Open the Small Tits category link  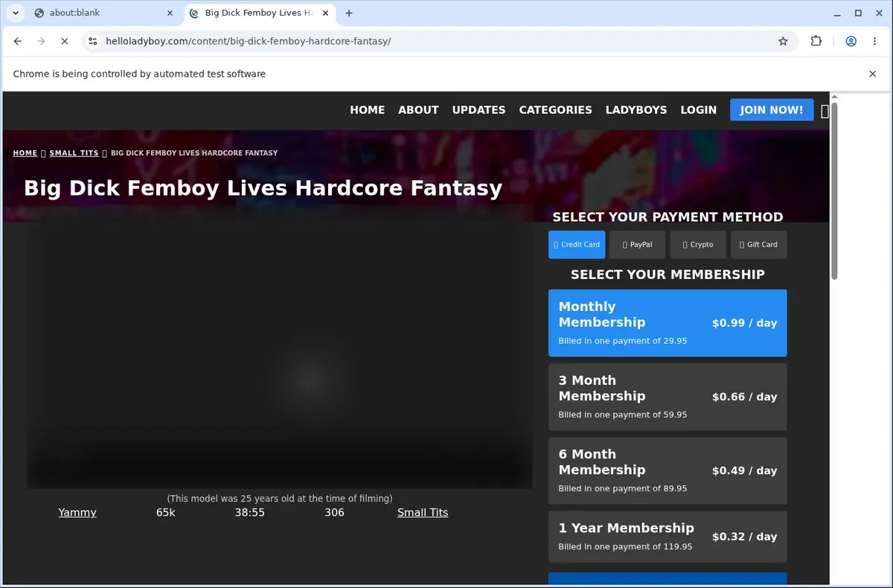[423, 513]
